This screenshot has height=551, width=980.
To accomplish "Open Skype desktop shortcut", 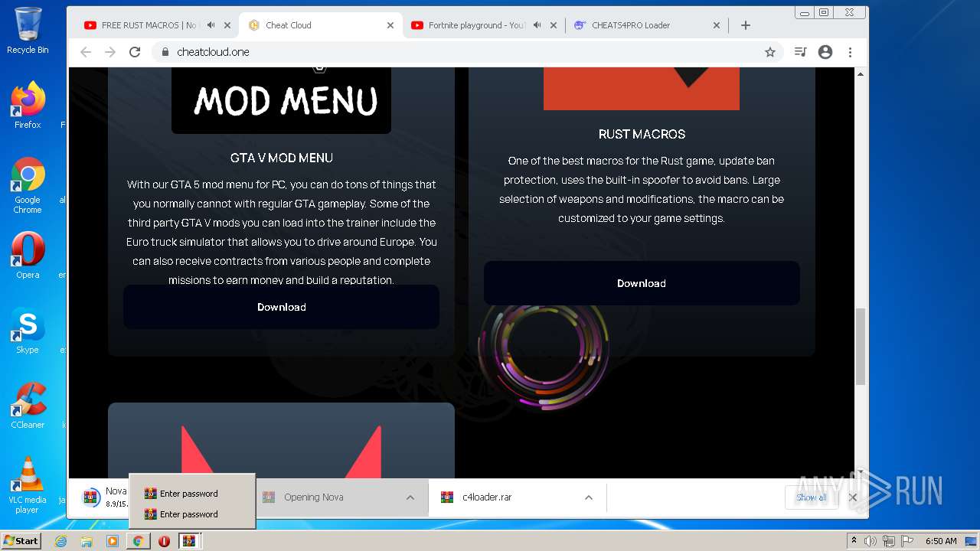I will [x=28, y=331].
